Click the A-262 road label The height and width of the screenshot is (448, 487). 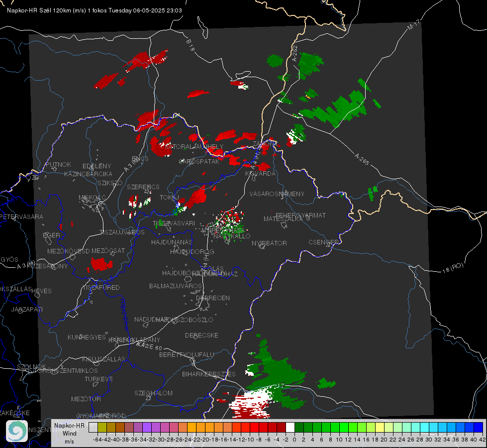coord(294,53)
